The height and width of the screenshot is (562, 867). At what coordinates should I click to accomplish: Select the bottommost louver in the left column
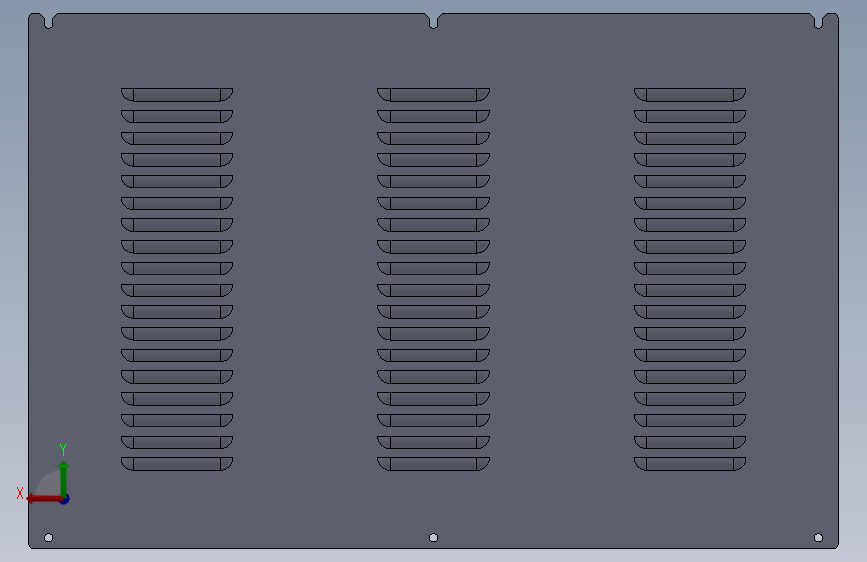point(177,464)
